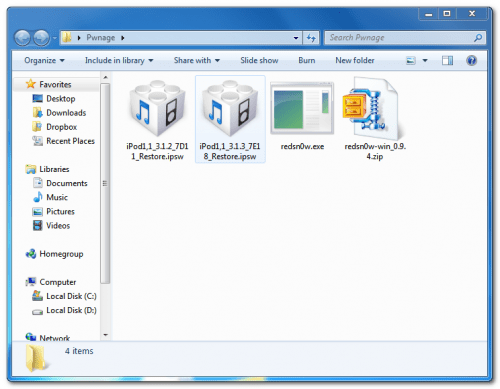Image resolution: width=500 pixels, height=389 pixels.
Task: Open the Documents library
Action: (67, 183)
